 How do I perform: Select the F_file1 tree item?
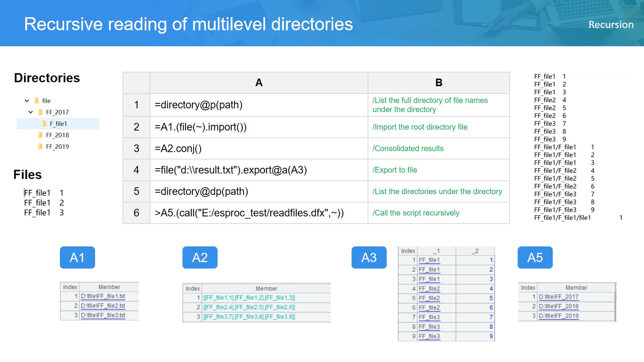click(58, 124)
